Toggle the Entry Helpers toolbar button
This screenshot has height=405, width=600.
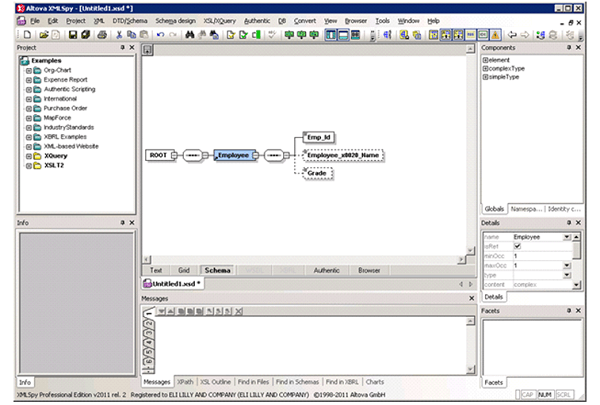point(355,35)
